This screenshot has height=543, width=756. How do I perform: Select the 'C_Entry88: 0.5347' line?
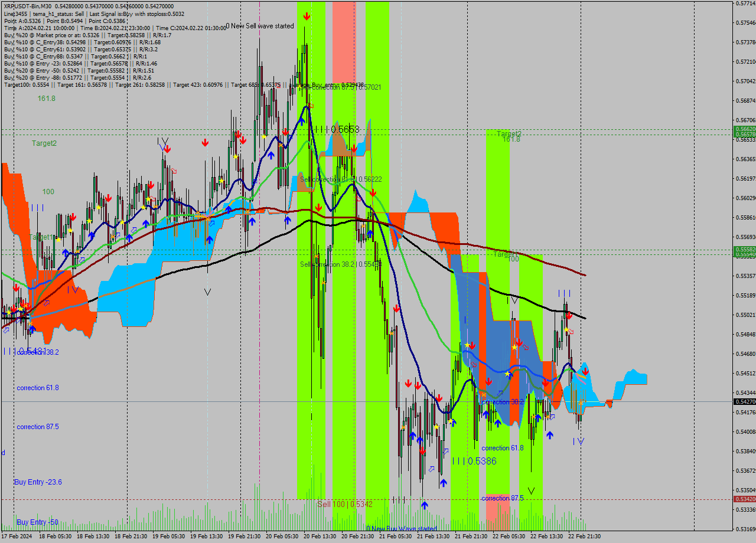[76, 56]
